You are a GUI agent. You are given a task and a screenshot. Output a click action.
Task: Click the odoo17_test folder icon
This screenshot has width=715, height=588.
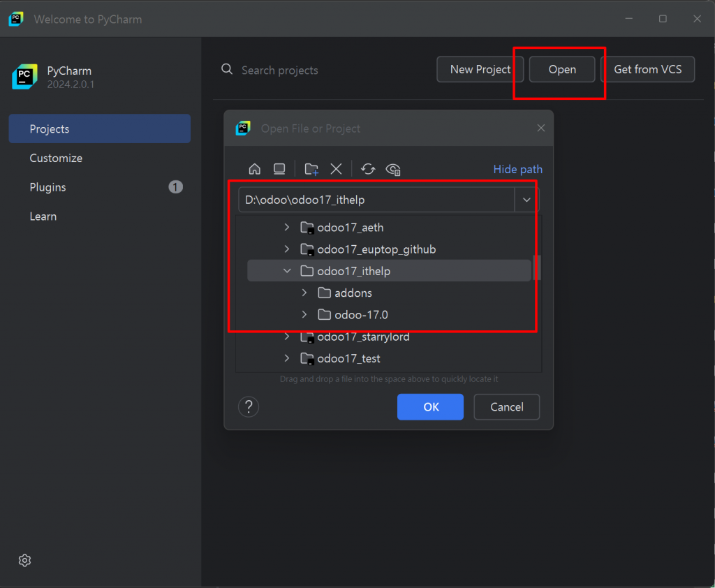pos(307,358)
